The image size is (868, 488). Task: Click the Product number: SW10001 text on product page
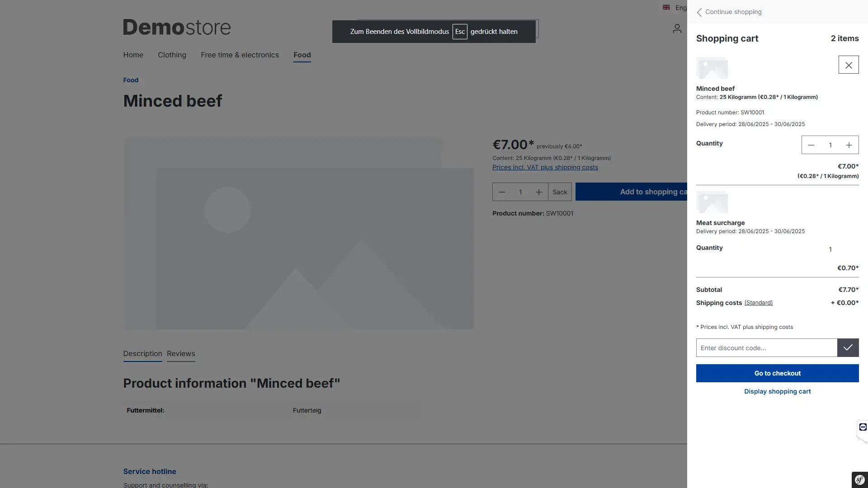coord(533,213)
